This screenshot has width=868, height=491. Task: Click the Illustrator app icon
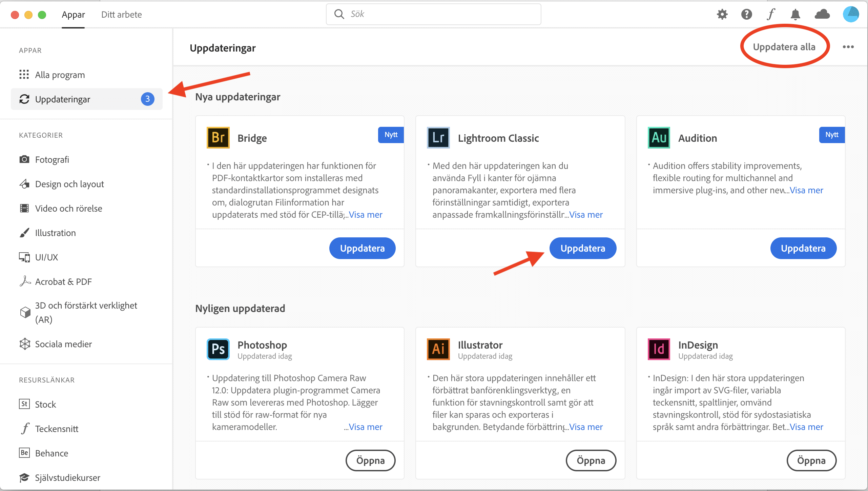438,349
